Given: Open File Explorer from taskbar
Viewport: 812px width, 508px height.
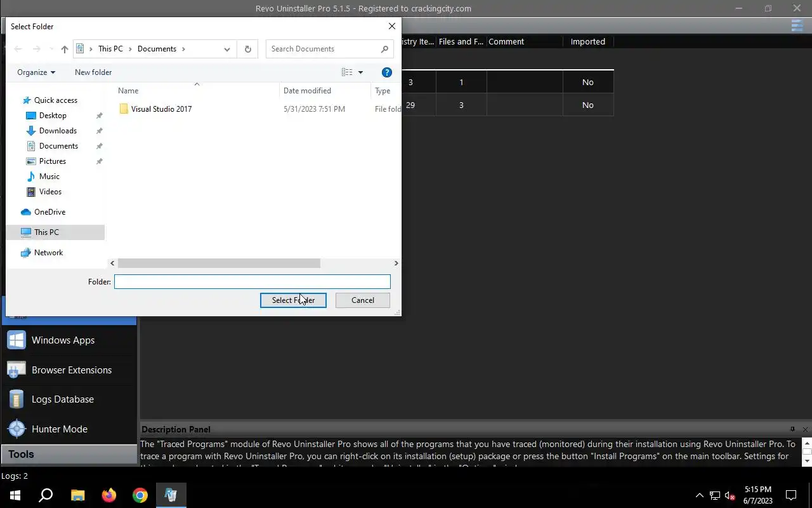Looking at the screenshot, I should [77, 495].
